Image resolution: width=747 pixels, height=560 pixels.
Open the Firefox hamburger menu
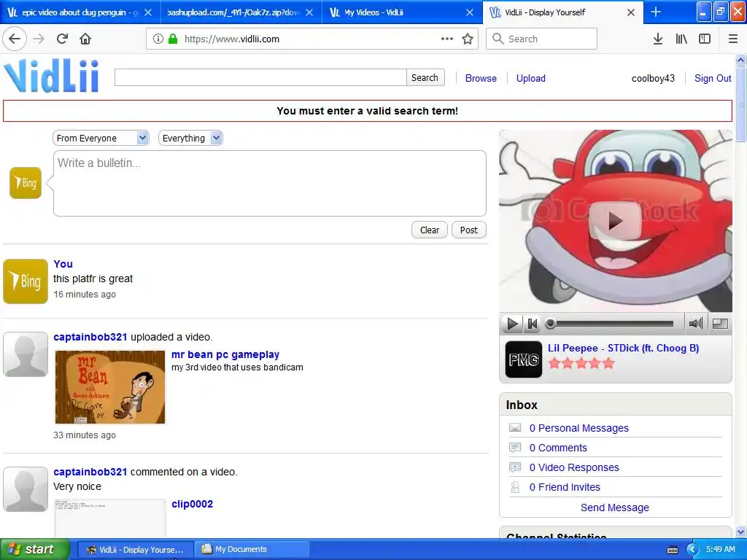[733, 39]
